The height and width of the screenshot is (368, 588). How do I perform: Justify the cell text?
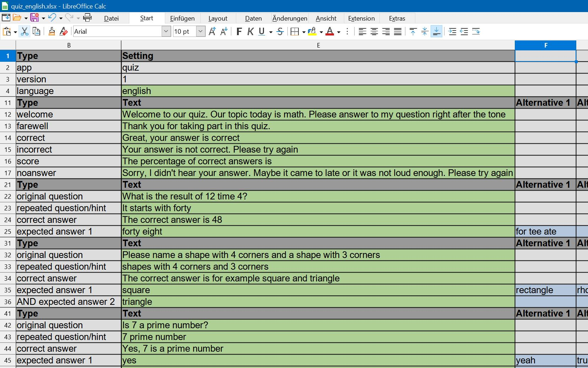[x=398, y=32]
